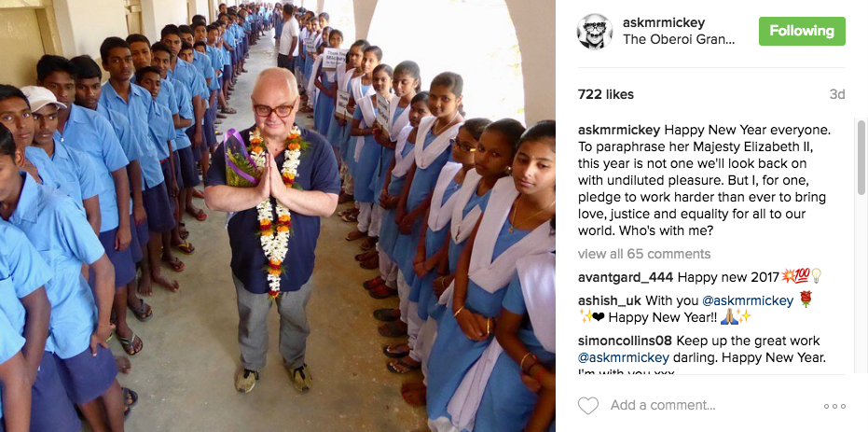This screenshot has width=868, height=432.
Task: Click the 3d post timestamp
Action: coord(837,95)
